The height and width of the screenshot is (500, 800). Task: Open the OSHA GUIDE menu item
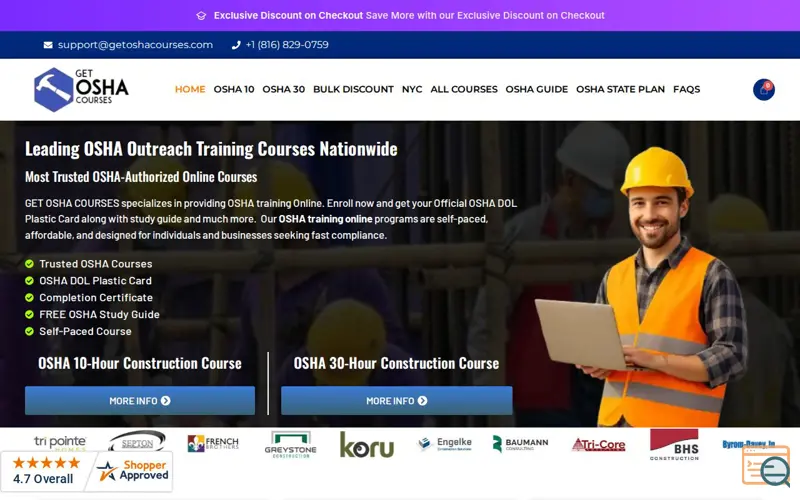[x=537, y=89]
